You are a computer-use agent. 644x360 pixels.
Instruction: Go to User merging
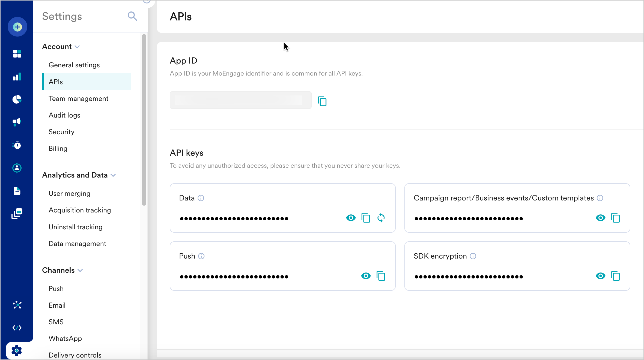(x=70, y=193)
